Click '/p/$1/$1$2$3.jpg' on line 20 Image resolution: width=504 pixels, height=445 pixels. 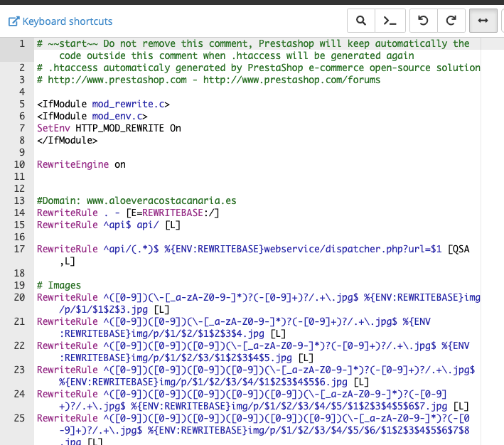point(103,310)
